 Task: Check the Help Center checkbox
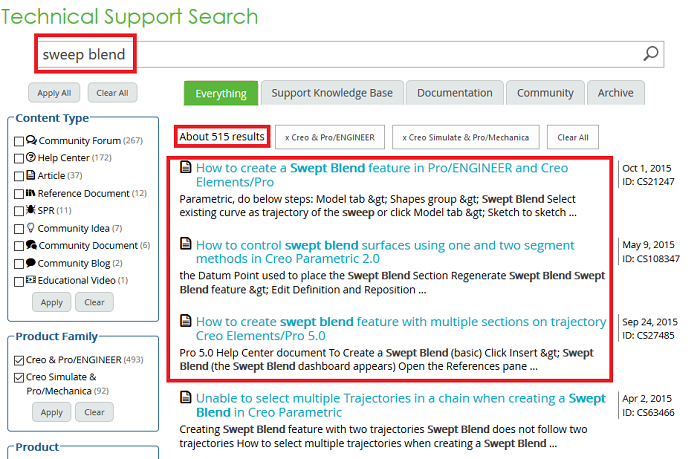pos(19,159)
